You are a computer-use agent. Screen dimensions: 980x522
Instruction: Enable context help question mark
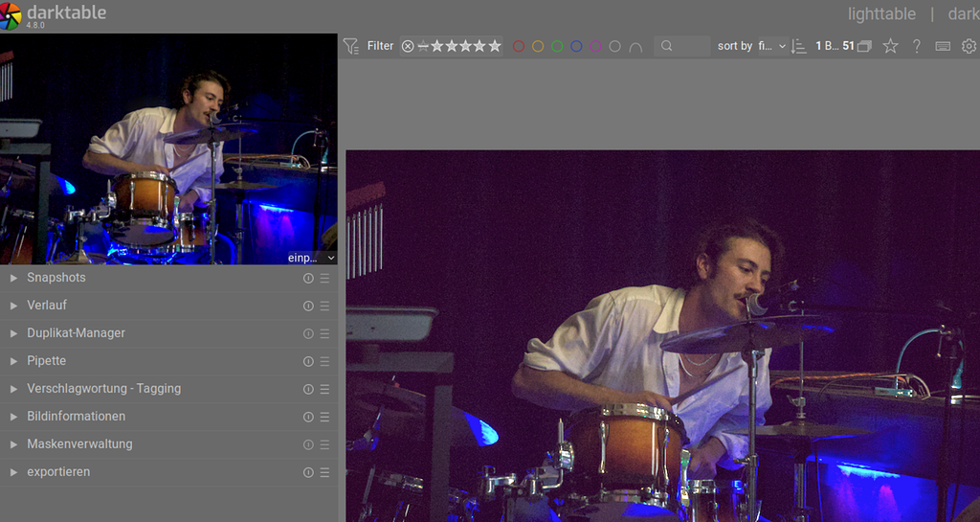coord(916,46)
